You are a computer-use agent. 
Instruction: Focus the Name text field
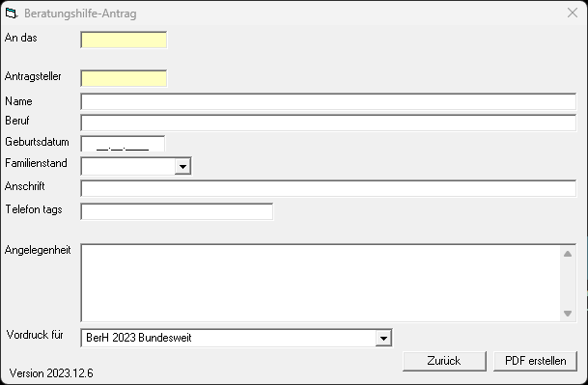(328, 102)
